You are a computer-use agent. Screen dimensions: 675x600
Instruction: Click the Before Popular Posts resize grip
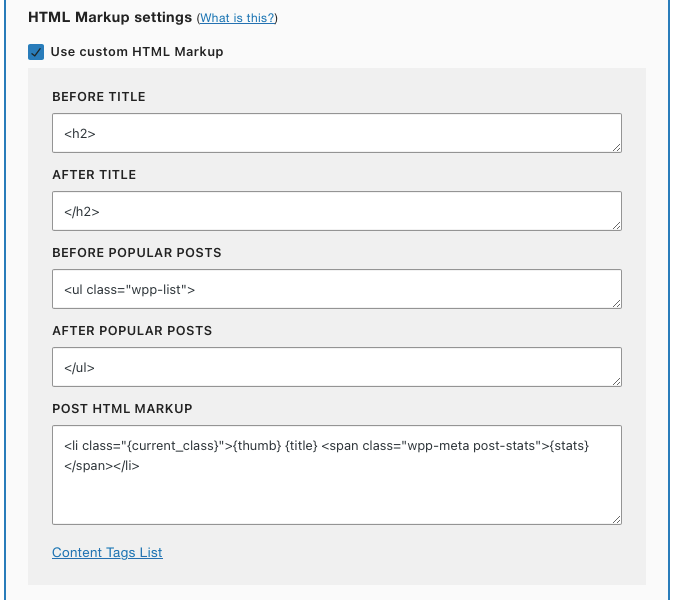point(616,303)
